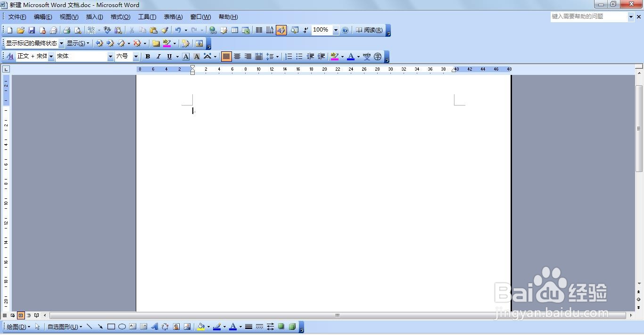Click the Select Objects pointer
644x335 pixels.
point(38,327)
